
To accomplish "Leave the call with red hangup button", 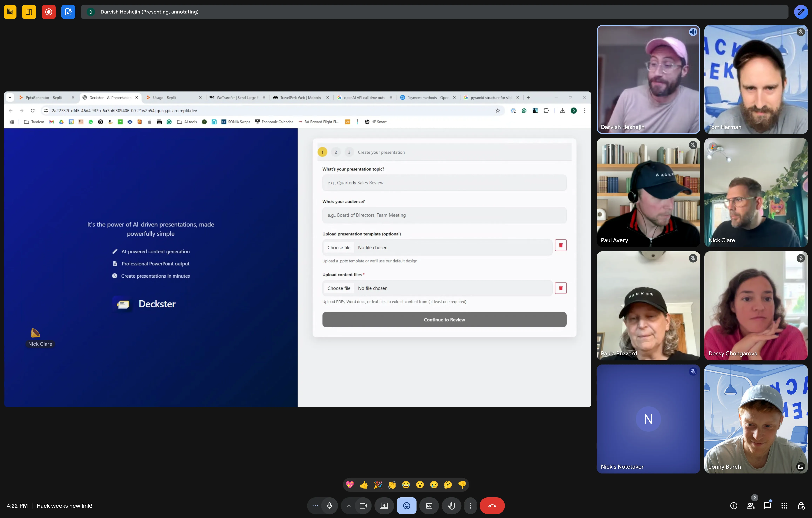I will pyautogui.click(x=492, y=506).
